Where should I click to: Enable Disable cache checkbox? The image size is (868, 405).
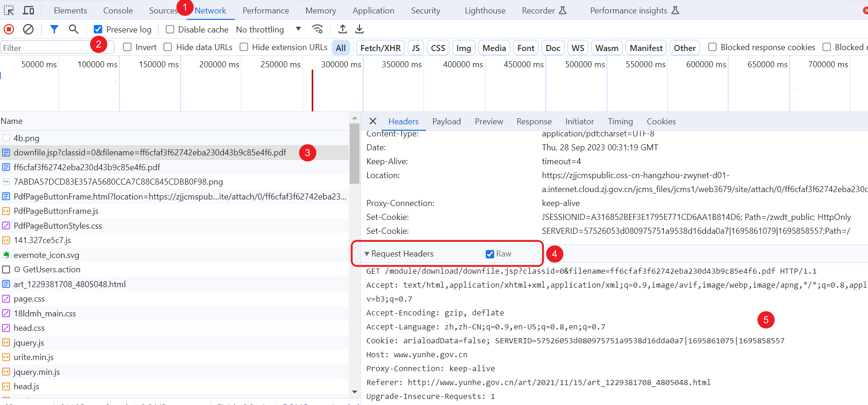170,29
